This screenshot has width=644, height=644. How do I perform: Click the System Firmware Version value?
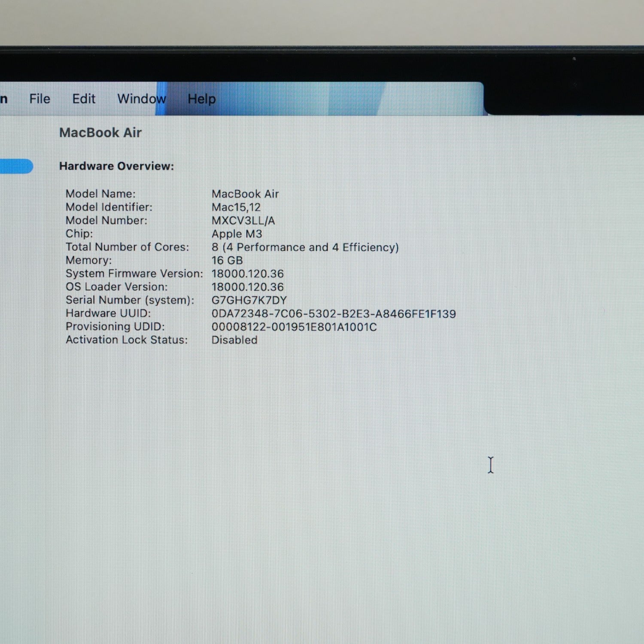point(248,274)
